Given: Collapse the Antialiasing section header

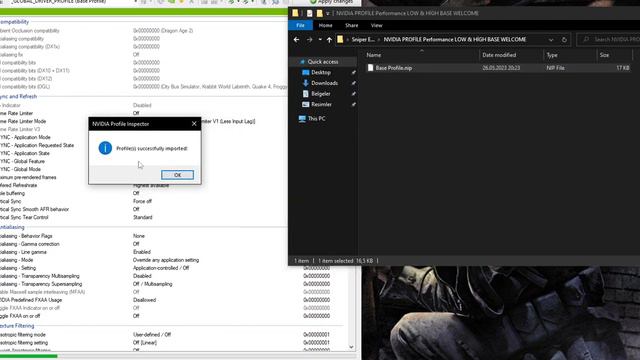Looking at the screenshot, I should click(12, 227).
